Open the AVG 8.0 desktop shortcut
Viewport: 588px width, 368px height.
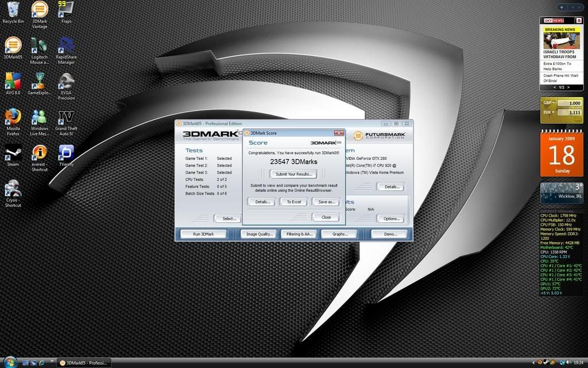13,84
